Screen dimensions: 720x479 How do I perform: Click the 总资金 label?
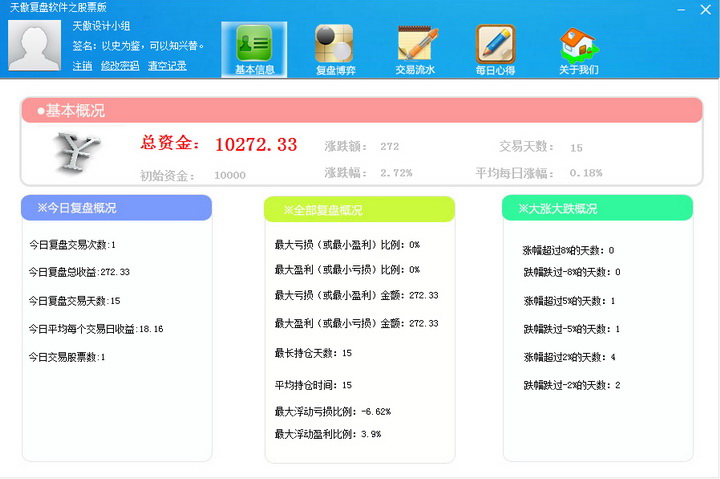170,142
